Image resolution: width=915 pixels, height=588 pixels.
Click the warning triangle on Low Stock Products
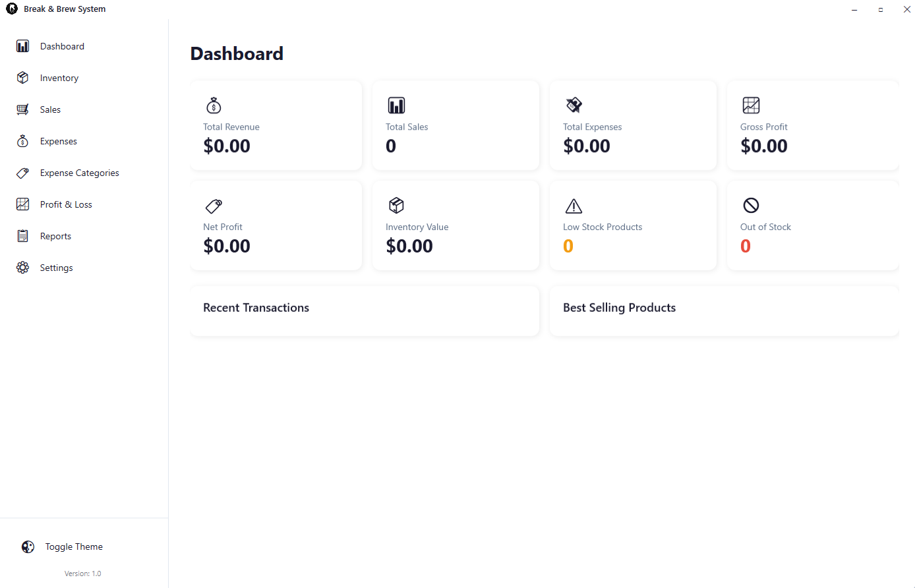pos(574,206)
